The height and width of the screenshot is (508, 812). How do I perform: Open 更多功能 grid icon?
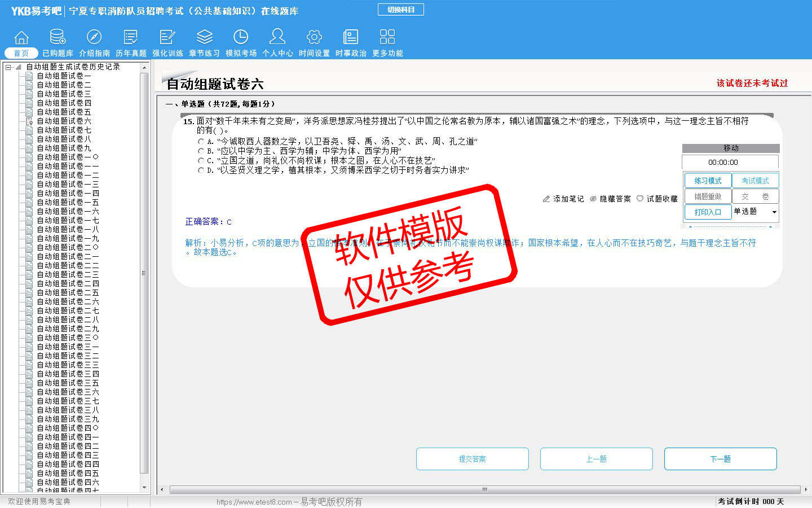[x=387, y=37]
